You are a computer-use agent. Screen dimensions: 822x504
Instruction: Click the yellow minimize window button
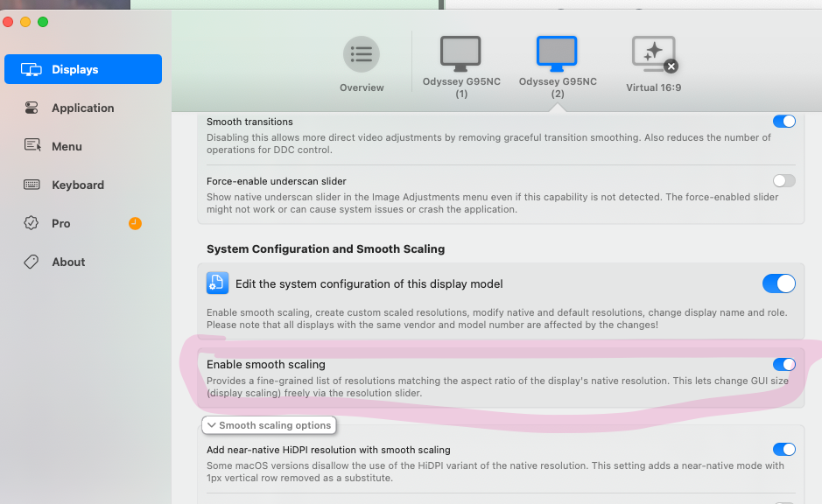tap(25, 22)
